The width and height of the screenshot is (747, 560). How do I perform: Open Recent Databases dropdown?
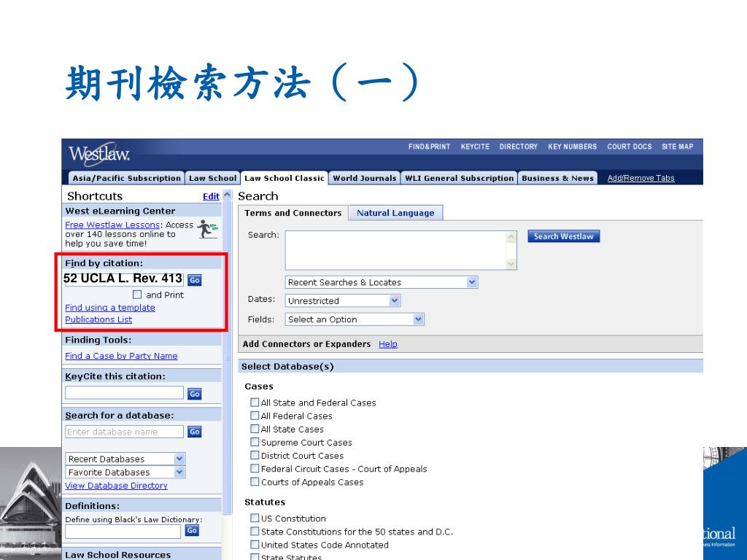coord(125,459)
